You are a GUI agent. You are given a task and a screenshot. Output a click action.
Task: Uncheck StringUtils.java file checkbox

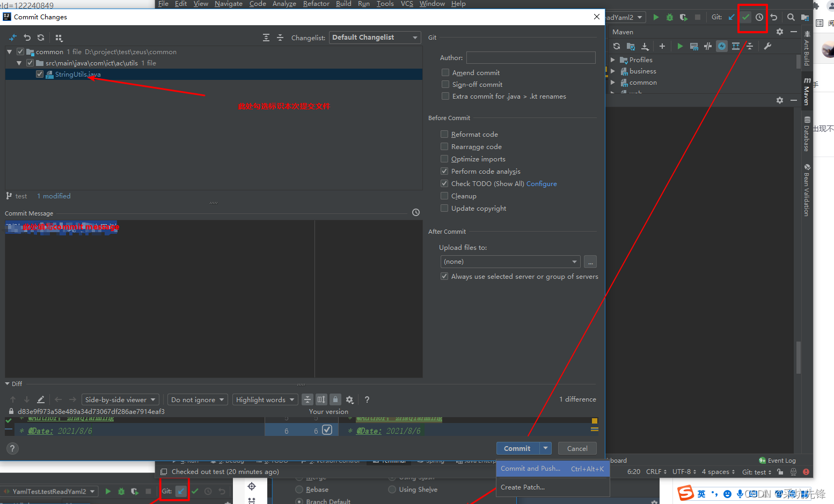pos(40,74)
